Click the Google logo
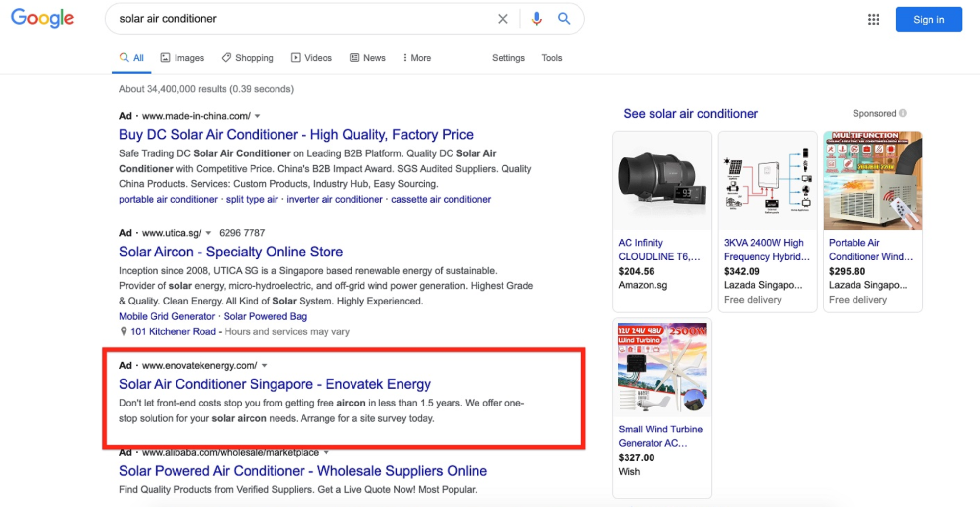 coord(42,18)
